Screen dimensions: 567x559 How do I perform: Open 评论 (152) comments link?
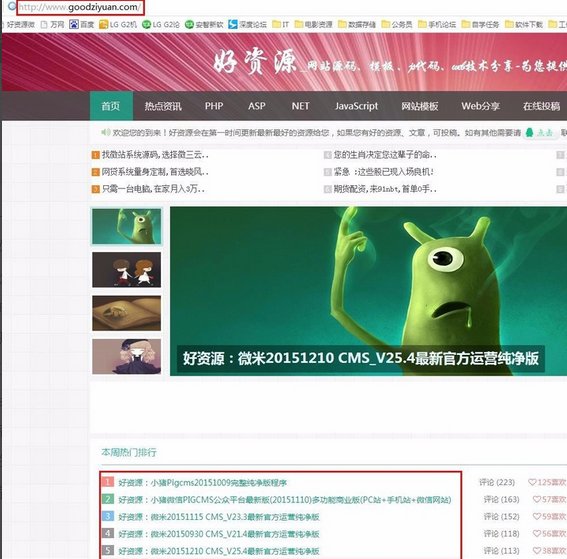(502, 516)
